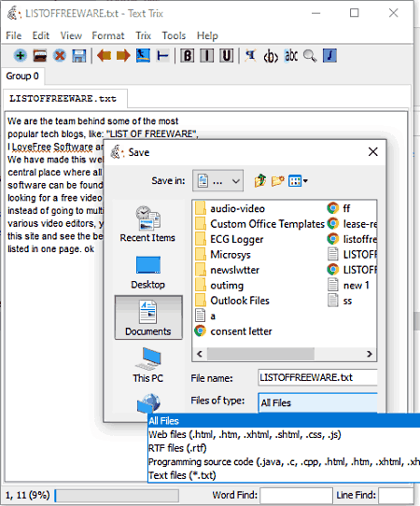
Task: Select the ss file
Action: click(x=340, y=301)
